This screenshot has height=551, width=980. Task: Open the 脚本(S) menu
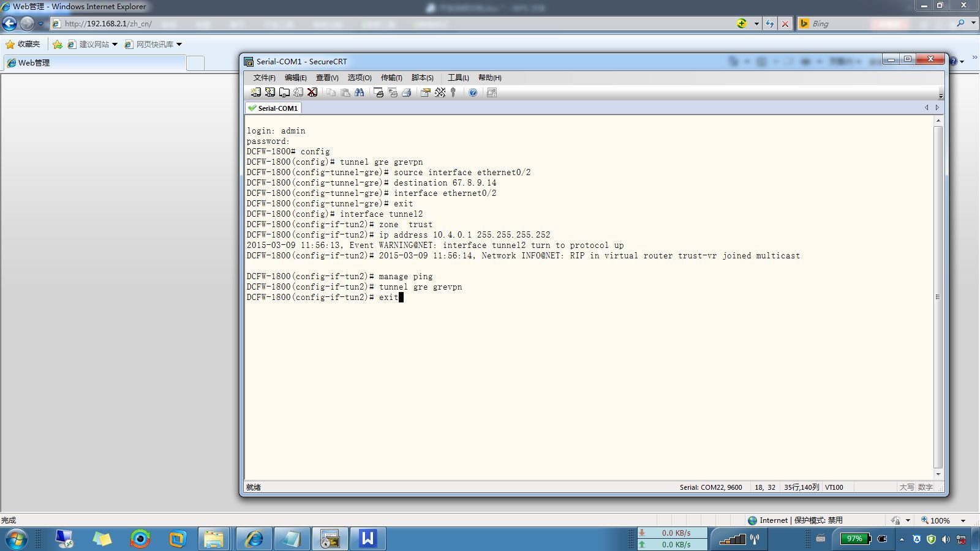point(423,78)
